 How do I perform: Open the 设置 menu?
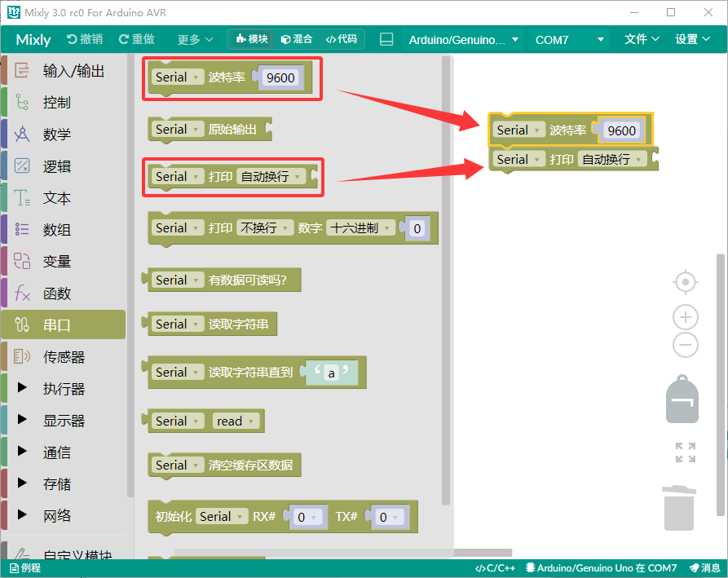(693, 39)
